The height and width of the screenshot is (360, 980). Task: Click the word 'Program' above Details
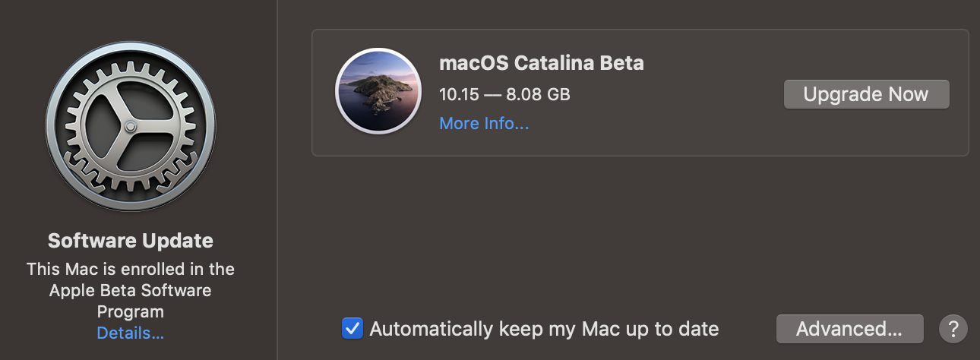(130, 311)
